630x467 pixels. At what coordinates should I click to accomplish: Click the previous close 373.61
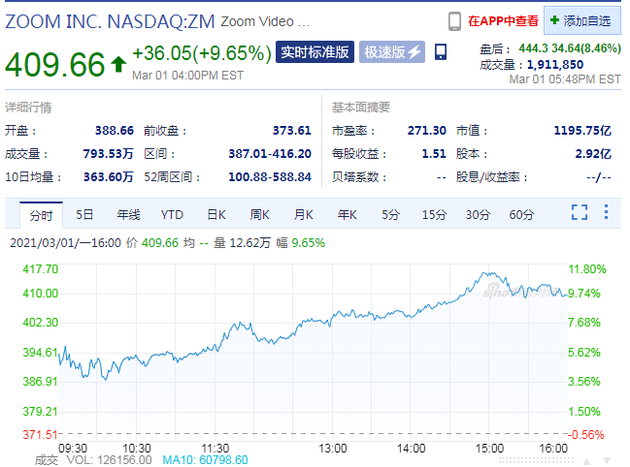tap(292, 131)
